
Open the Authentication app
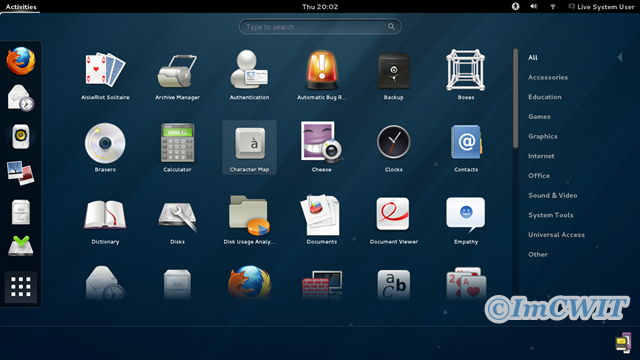[249, 76]
